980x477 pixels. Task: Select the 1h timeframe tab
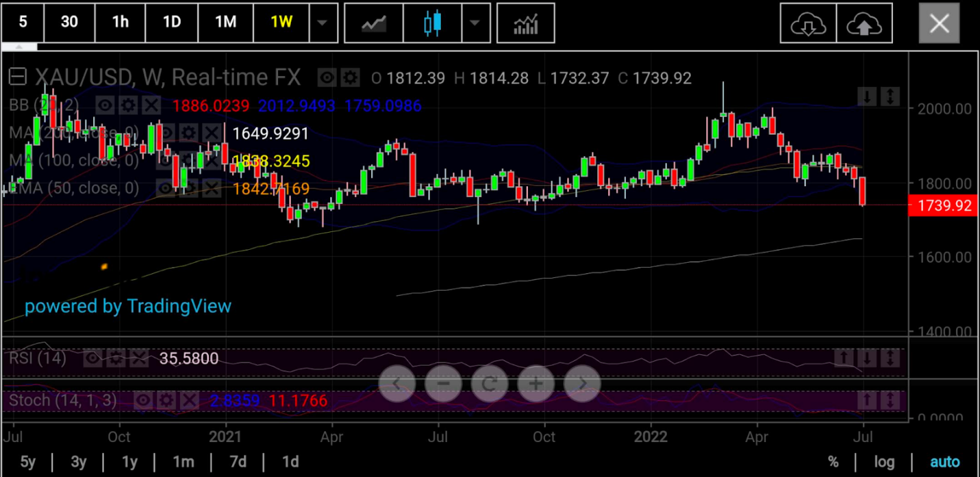[121, 23]
